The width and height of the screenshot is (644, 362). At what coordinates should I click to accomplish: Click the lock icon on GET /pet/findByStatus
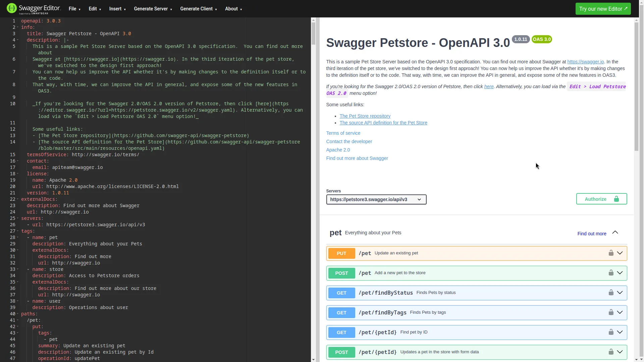pyautogui.click(x=611, y=292)
